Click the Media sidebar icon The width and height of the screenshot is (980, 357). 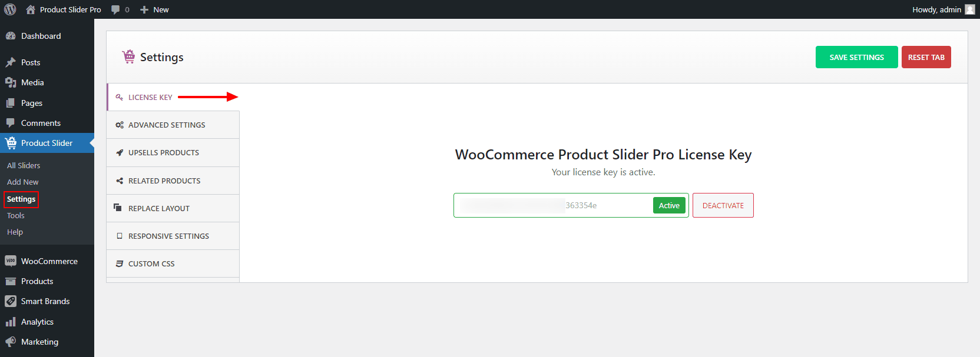tap(11, 82)
